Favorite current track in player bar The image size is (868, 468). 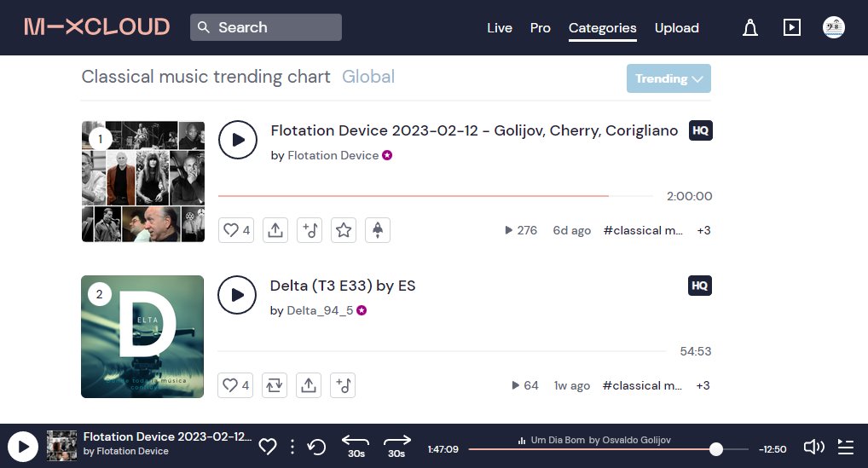point(268,447)
